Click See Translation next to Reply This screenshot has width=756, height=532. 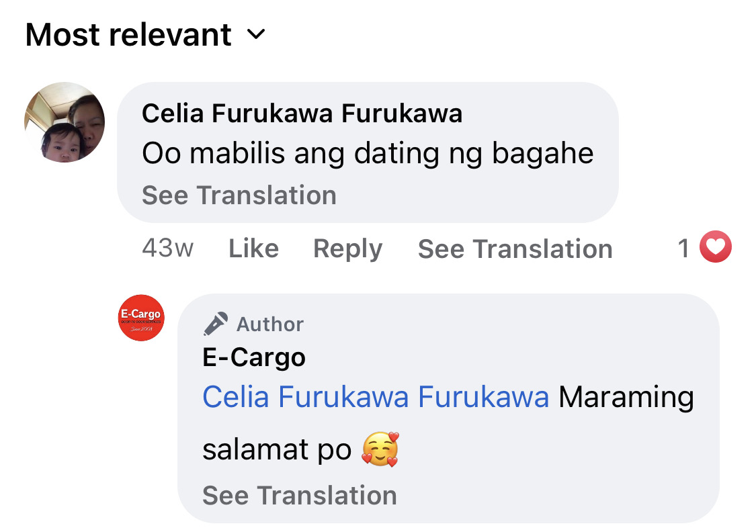tap(515, 249)
